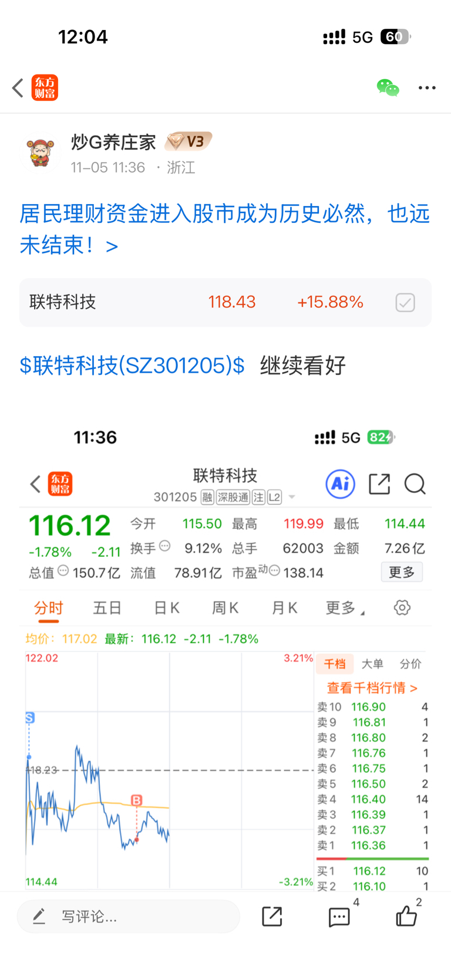Open the 东方财富 logo icon in header
Viewport: 451px width, 980px height.
(45, 88)
